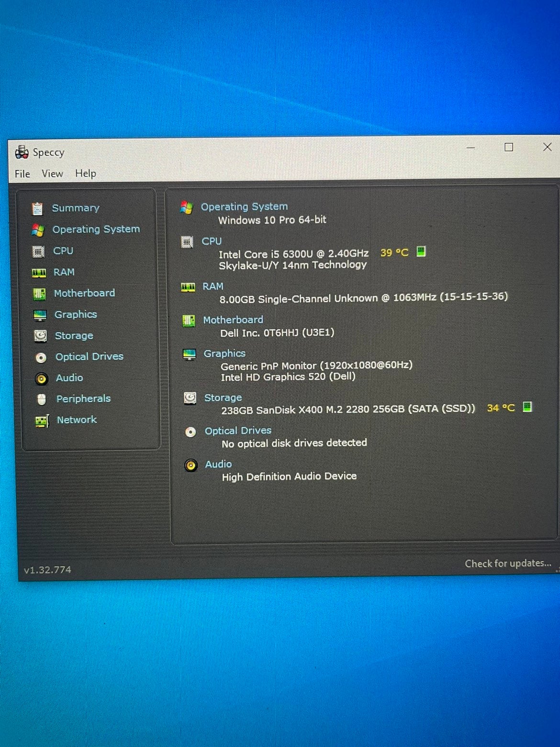Screen dimensions: 560x747
Task: Click Generic PnP Monitor resolution text
Action: 316,366
